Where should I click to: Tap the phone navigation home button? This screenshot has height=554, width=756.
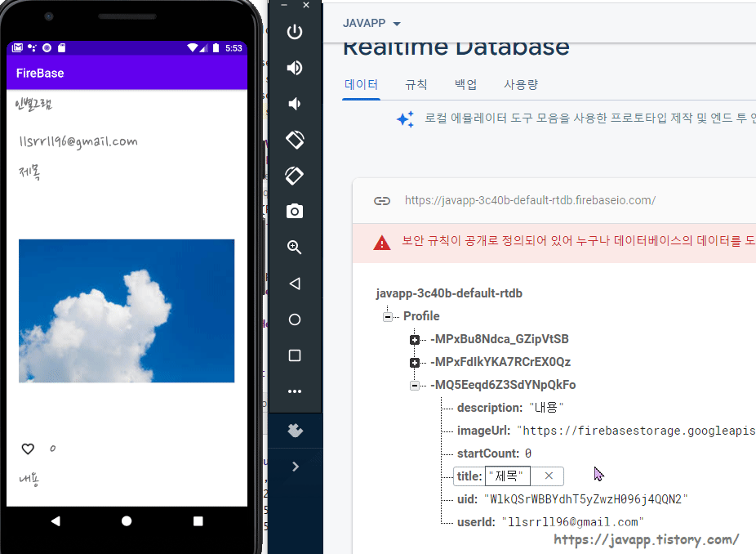(x=127, y=521)
